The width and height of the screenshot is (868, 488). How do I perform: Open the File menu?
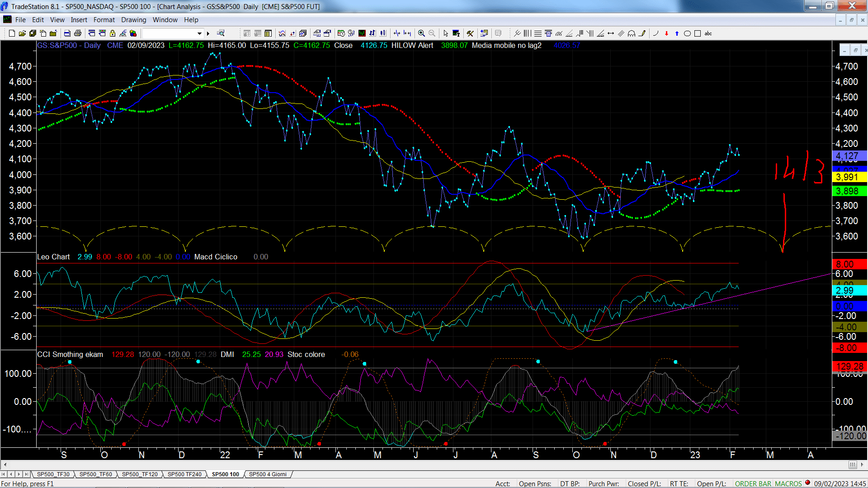click(x=20, y=20)
